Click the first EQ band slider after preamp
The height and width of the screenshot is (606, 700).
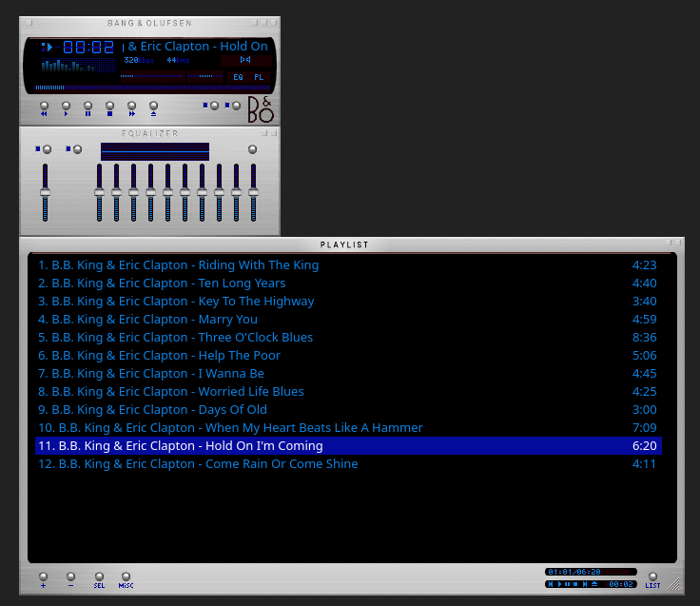click(99, 192)
